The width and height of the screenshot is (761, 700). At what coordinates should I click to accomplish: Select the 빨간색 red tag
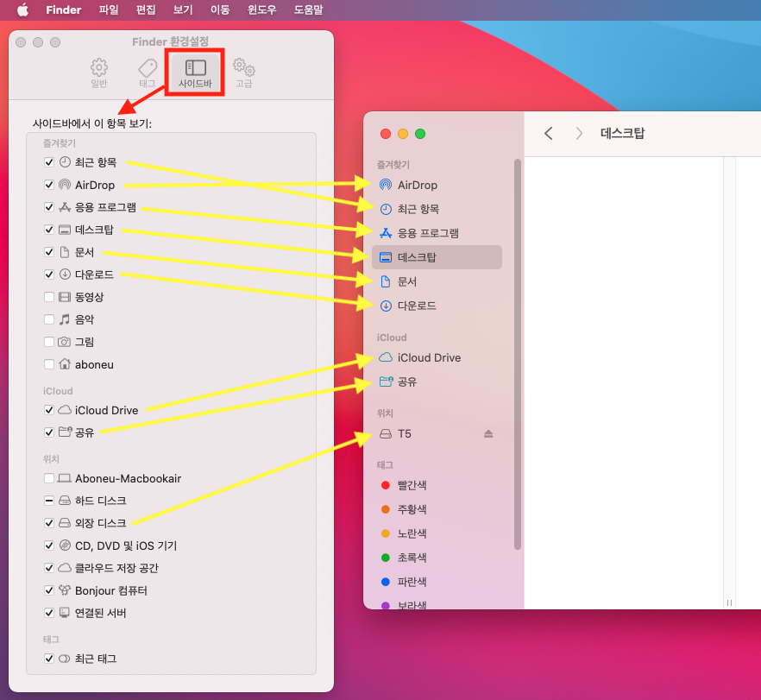[437, 485]
